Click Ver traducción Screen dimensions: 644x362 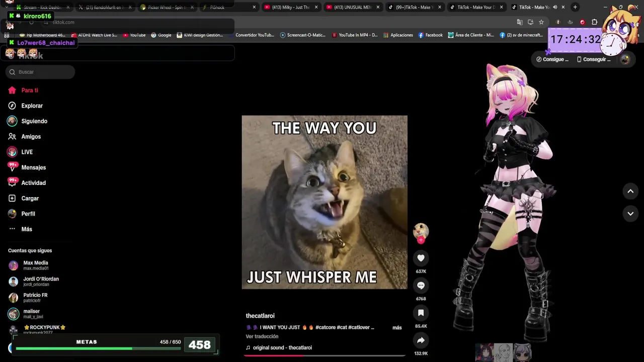coord(262,336)
